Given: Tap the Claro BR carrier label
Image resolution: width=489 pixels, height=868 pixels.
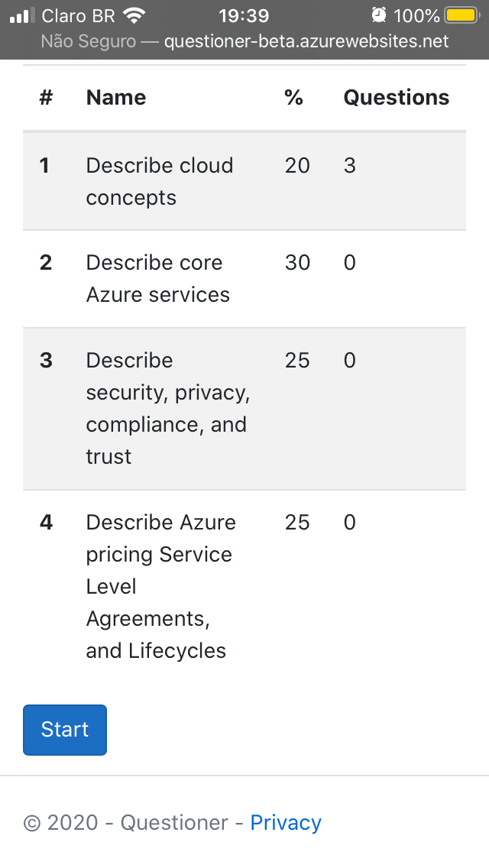Looking at the screenshot, I should 78,15.
